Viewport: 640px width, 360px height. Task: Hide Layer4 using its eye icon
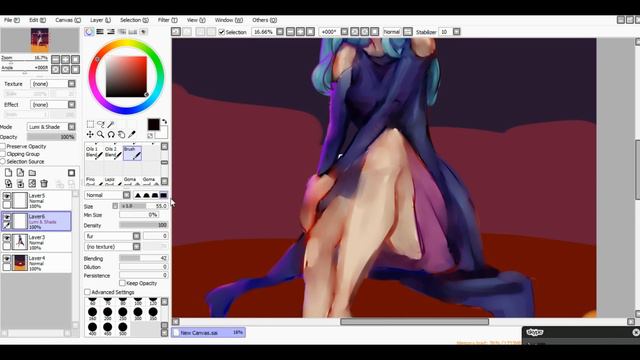(x=7, y=259)
